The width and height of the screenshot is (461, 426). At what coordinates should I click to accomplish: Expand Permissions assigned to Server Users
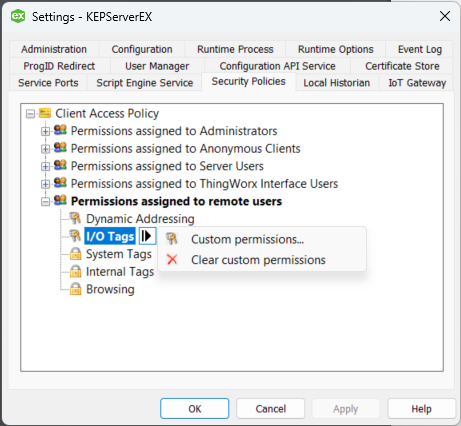pyautogui.click(x=45, y=166)
